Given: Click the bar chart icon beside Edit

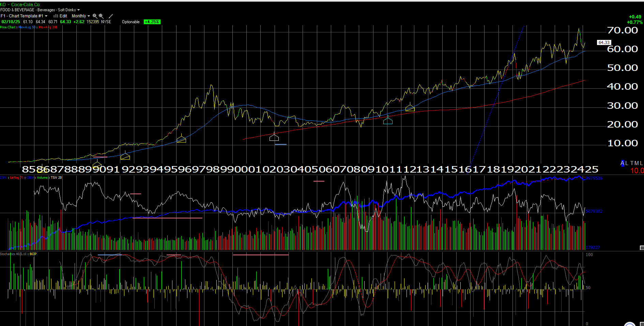Looking at the screenshot, I should point(56,16).
